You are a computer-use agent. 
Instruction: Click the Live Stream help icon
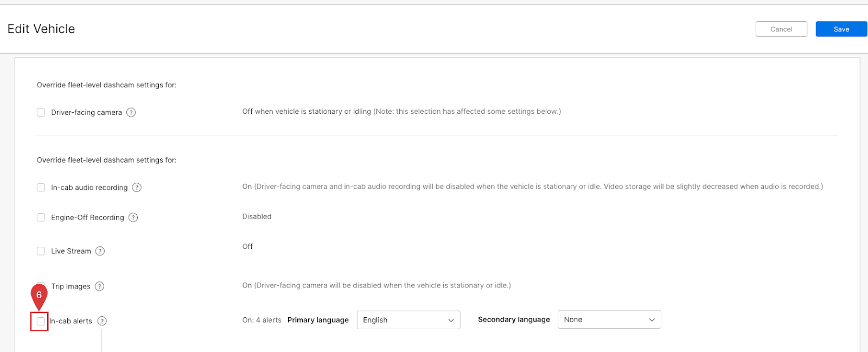[100, 251]
